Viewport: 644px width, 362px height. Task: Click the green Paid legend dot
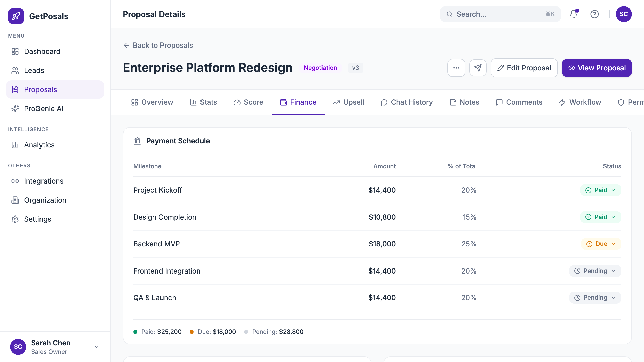[135, 332]
